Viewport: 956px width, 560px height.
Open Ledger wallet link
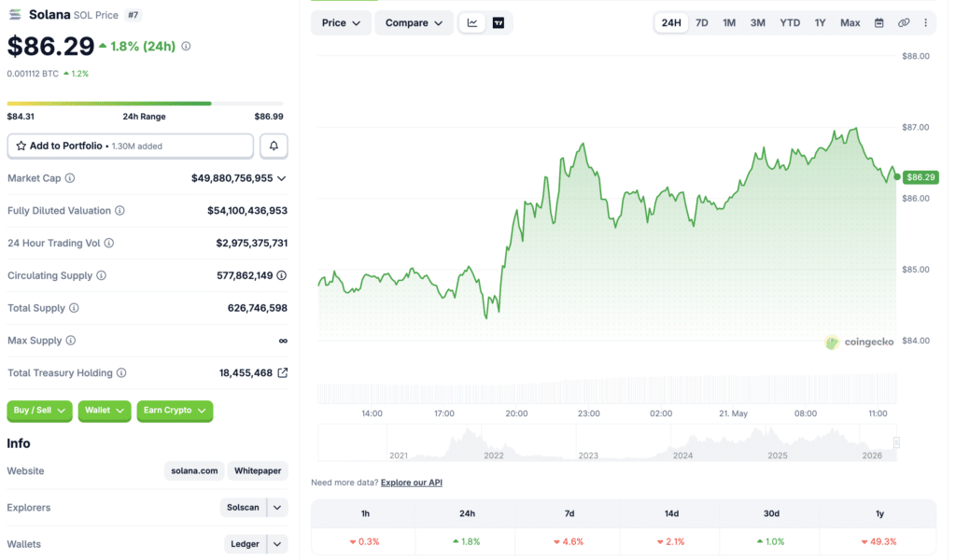(x=246, y=543)
